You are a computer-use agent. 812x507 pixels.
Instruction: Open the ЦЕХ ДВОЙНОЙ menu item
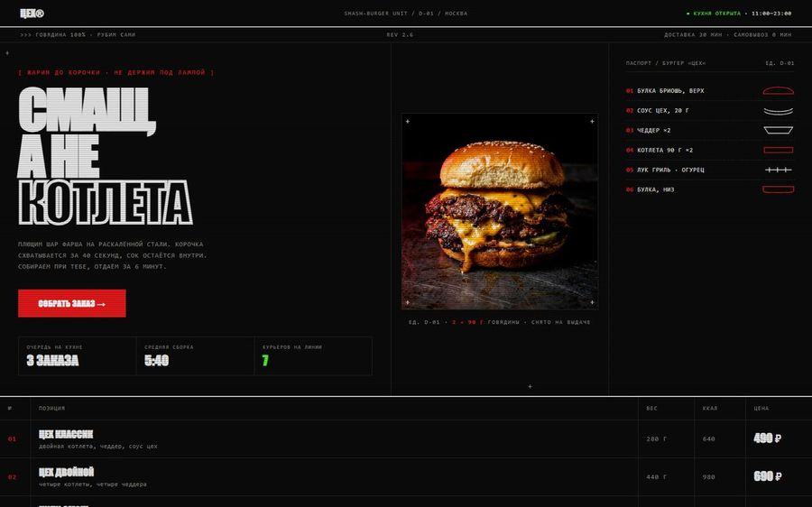click(66, 472)
